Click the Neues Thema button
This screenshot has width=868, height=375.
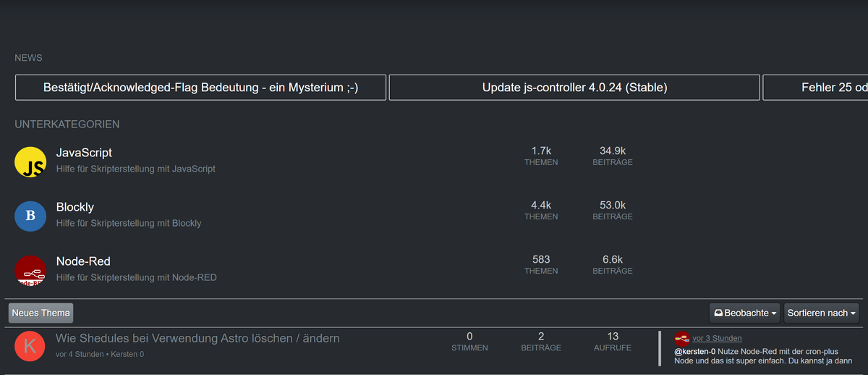pyautogui.click(x=41, y=313)
